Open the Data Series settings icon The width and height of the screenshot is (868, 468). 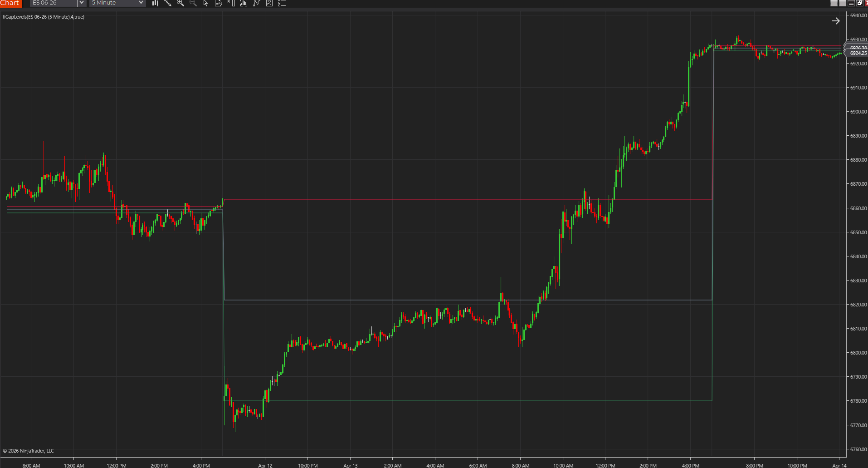pos(218,3)
